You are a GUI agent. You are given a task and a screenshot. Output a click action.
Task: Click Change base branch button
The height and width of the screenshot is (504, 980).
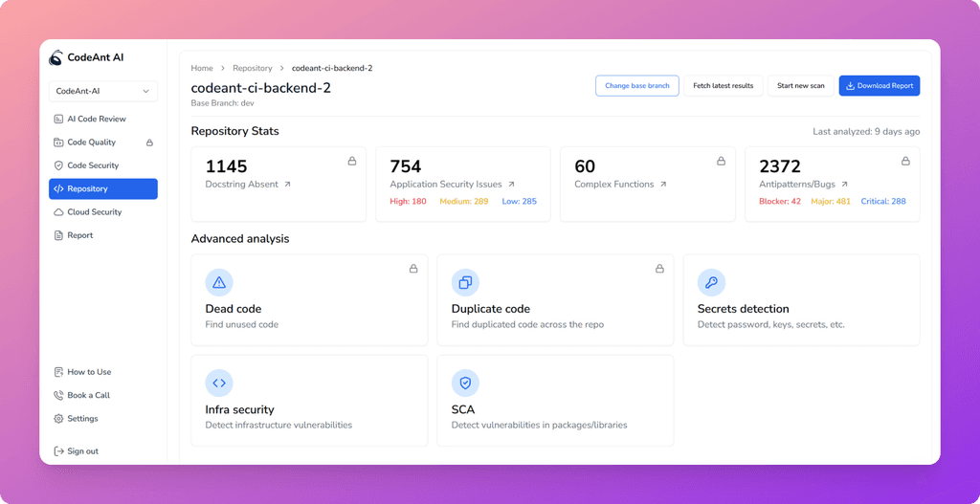(x=636, y=85)
